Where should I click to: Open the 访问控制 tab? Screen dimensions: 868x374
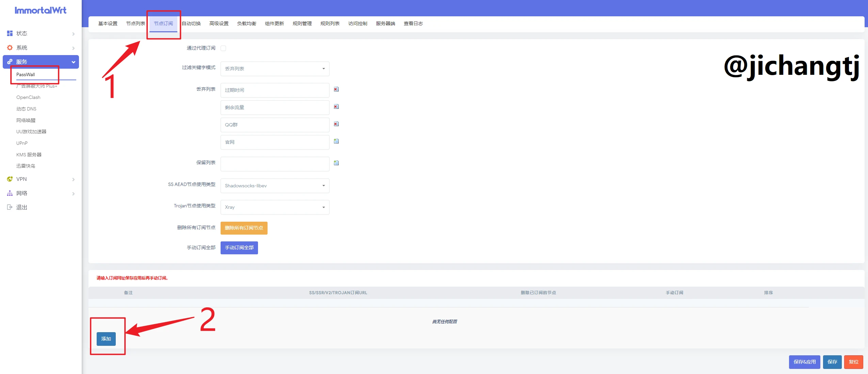point(358,23)
